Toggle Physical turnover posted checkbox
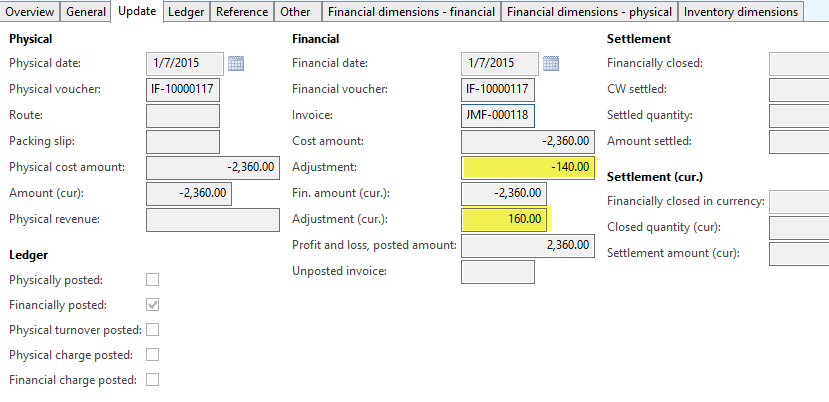829x402 pixels. 153,329
